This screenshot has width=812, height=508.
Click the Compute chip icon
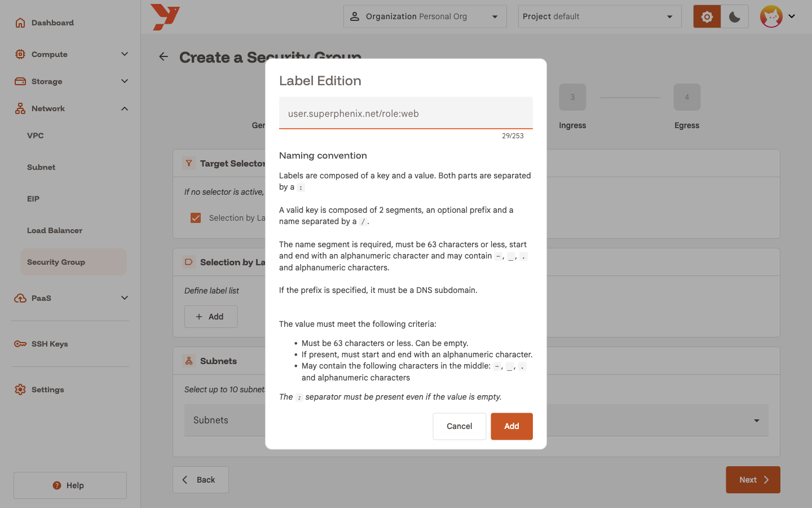click(x=20, y=54)
